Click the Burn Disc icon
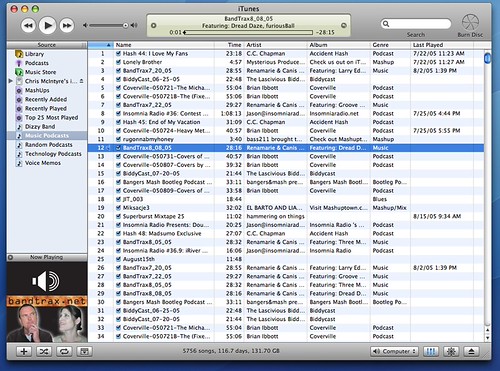The height and width of the screenshot is (371, 500). click(470, 22)
